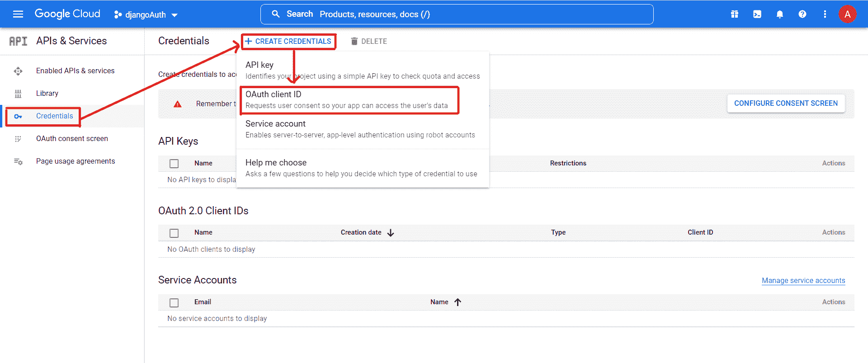Choose Service account option

[363, 129]
